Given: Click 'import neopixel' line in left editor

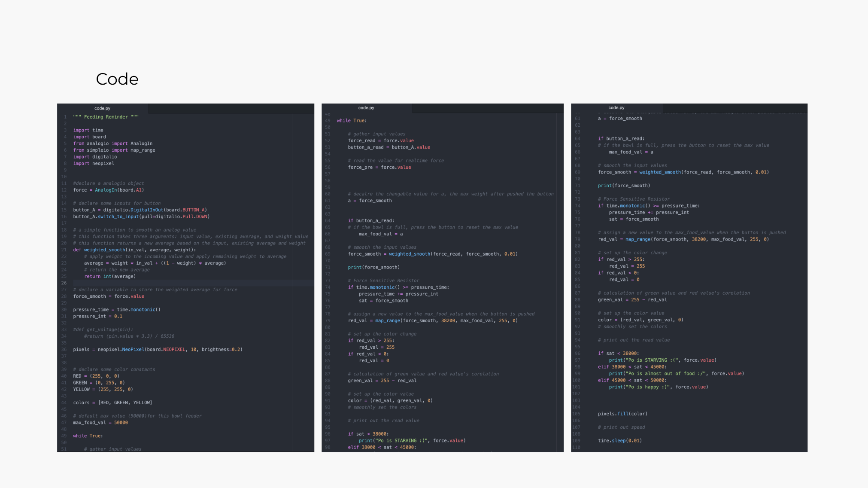Looking at the screenshot, I should [94, 163].
